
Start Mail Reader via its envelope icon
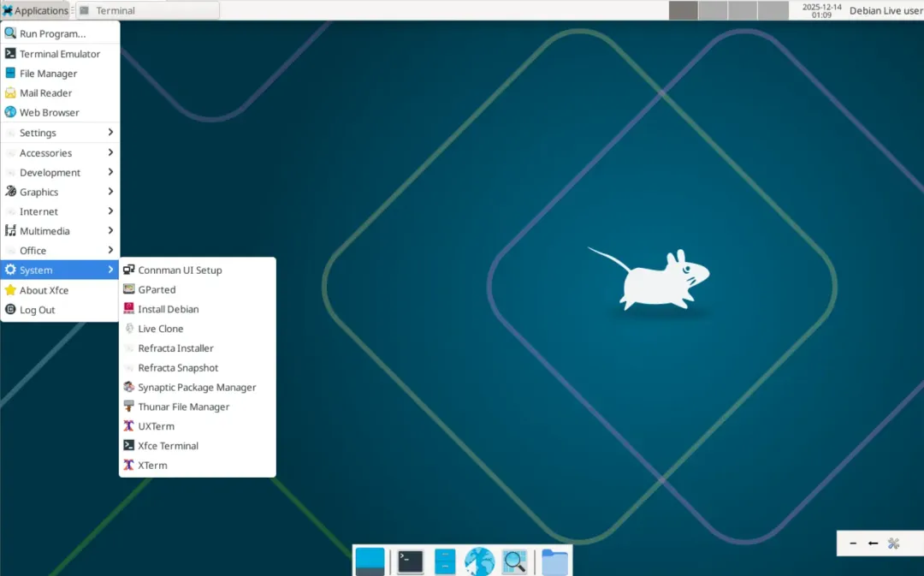[x=10, y=92]
